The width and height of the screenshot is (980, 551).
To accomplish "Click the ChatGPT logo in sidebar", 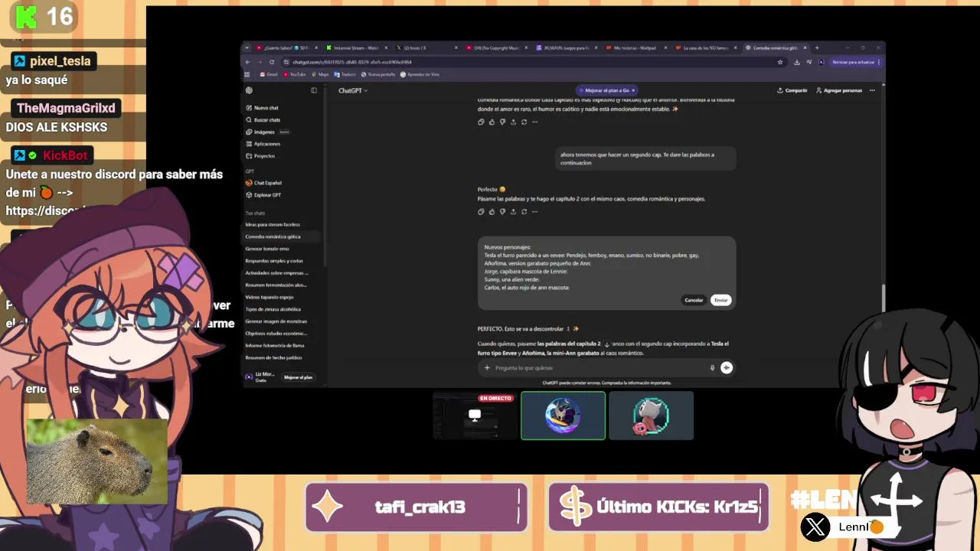I will [x=249, y=90].
